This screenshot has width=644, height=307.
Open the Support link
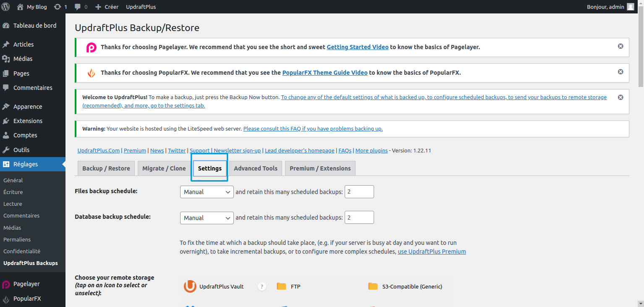tap(200, 150)
